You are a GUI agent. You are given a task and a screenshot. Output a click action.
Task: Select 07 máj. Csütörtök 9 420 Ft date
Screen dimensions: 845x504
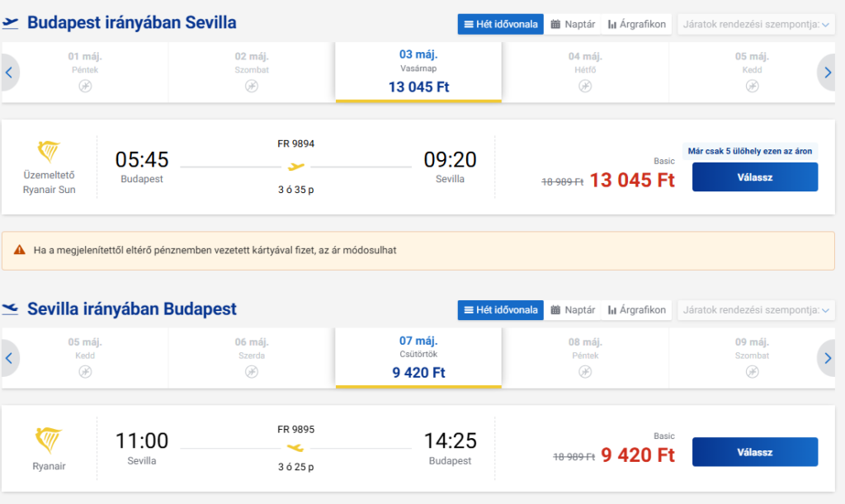(418, 358)
